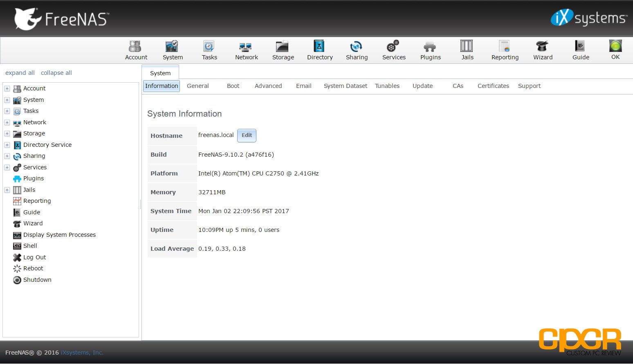The height and width of the screenshot is (364, 633).
Task: Click the Storage icon in the sidebar tree
Action: tap(17, 134)
